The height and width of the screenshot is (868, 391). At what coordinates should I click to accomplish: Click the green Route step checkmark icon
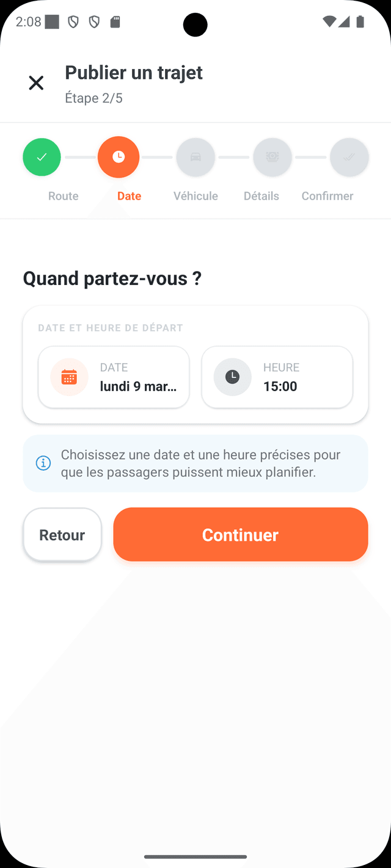[42, 157]
